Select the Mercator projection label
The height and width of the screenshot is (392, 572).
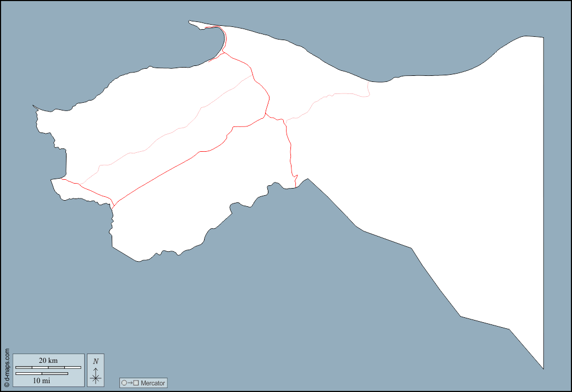point(152,383)
